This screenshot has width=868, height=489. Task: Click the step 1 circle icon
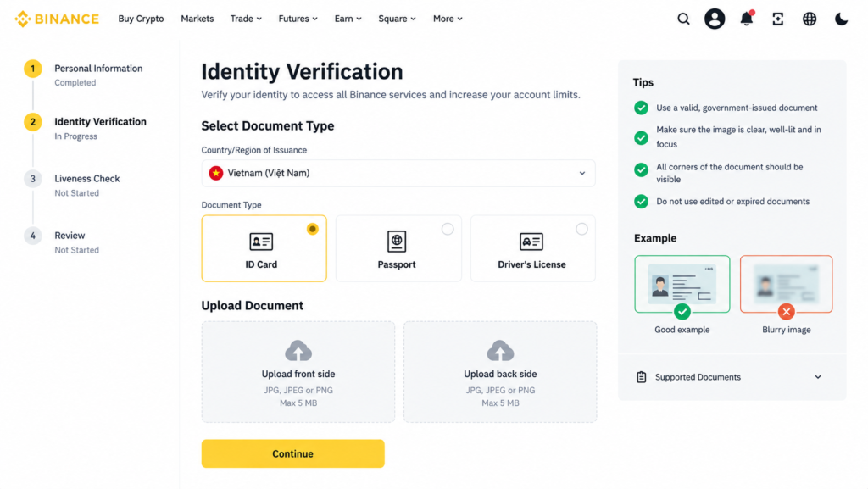[33, 69]
